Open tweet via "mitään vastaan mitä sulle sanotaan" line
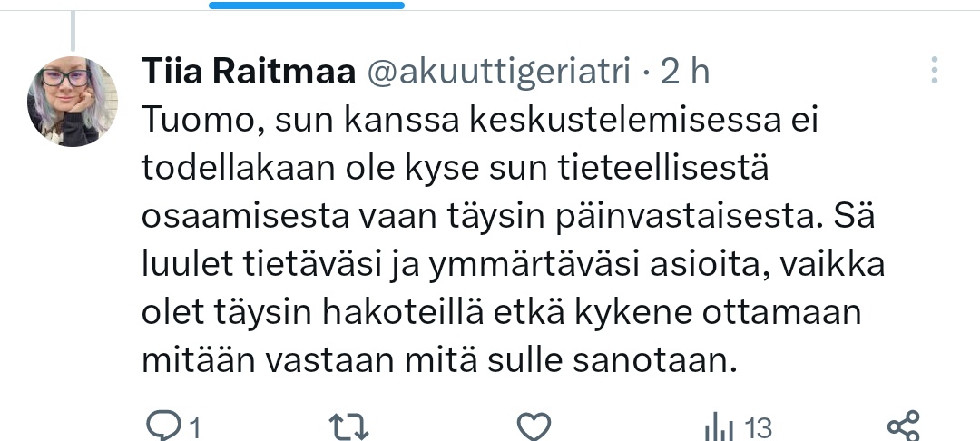 point(436,360)
